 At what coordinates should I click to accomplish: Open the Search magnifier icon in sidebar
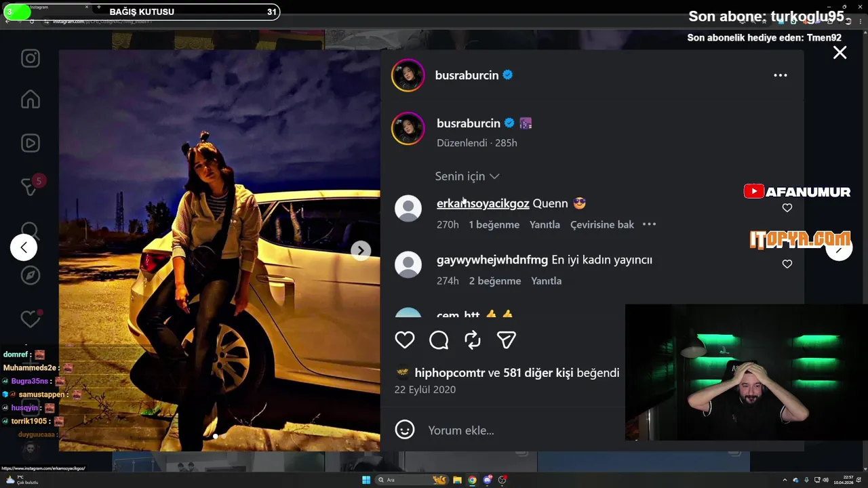[x=31, y=230]
